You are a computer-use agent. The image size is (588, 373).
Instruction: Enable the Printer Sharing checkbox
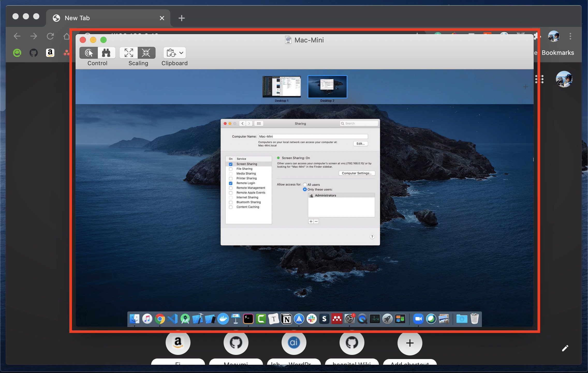[231, 178]
